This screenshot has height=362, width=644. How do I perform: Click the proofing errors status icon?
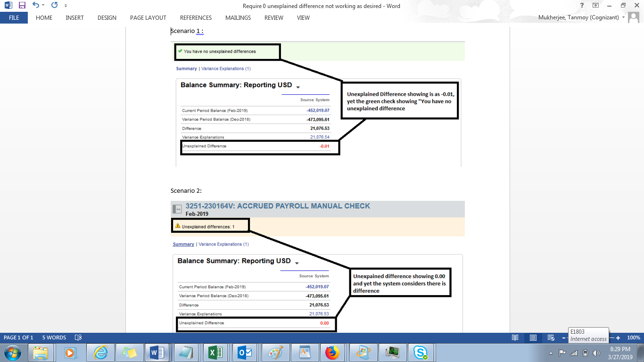pos(78,337)
